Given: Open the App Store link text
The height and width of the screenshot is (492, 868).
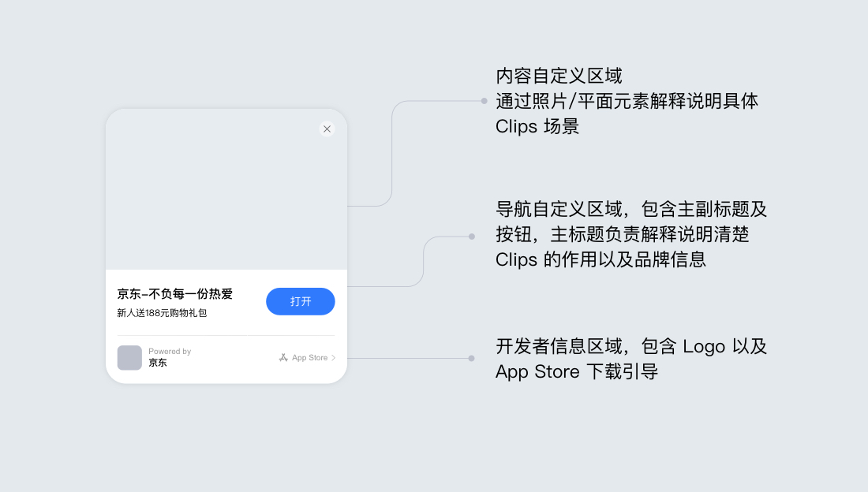Looking at the screenshot, I should [310, 358].
